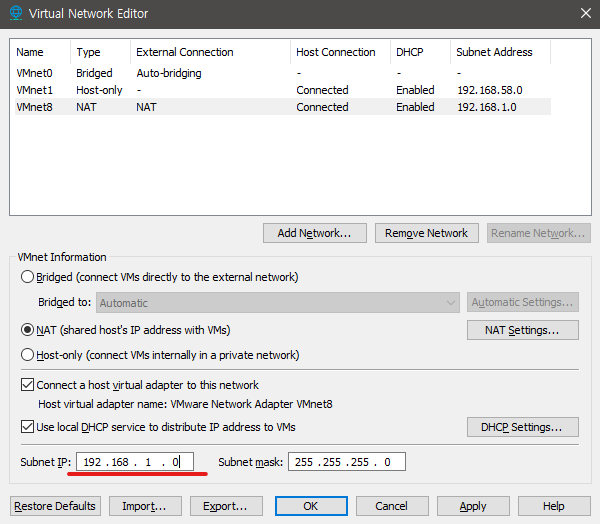Click the Remove Network button
Image resolution: width=600 pixels, height=524 pixels.
pyautogui.click(x=427, y=233)
